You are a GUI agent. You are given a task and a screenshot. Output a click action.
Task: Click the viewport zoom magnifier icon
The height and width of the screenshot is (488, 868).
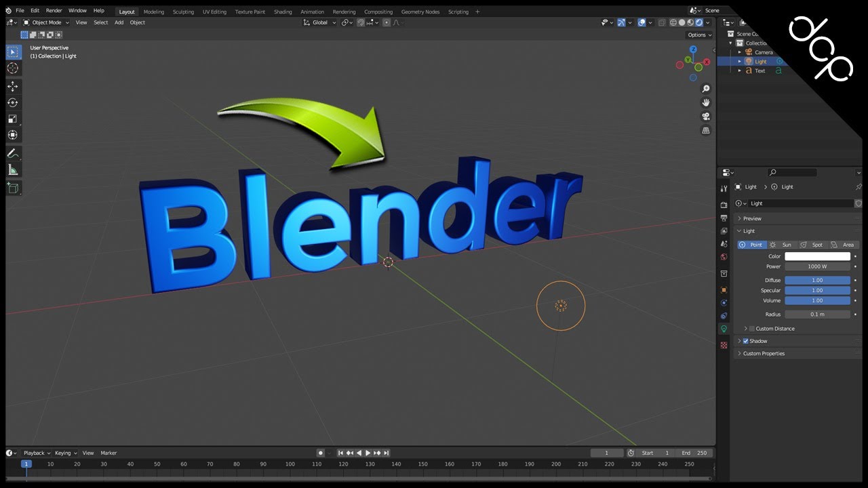coord(706,89)
